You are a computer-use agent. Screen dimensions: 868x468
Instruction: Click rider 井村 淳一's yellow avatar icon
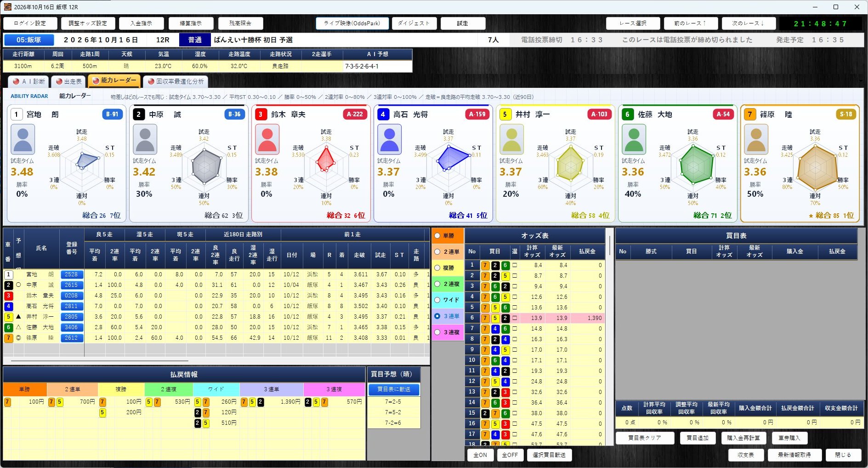click(x=511, y=139)
